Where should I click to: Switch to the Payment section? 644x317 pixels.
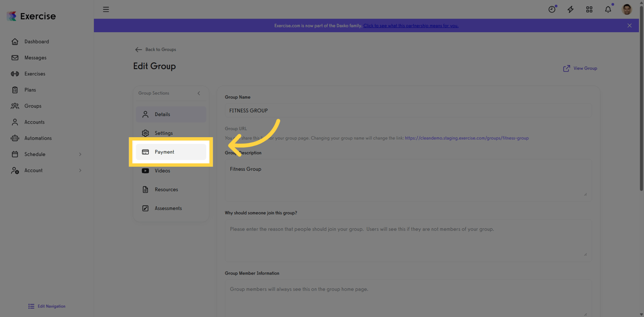[164, 152]
